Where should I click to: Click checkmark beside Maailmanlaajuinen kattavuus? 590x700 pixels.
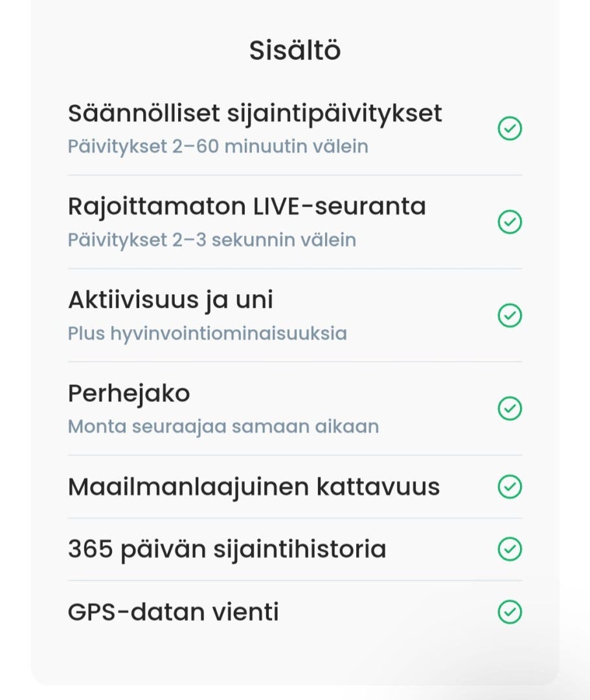(x=510, y=487)
